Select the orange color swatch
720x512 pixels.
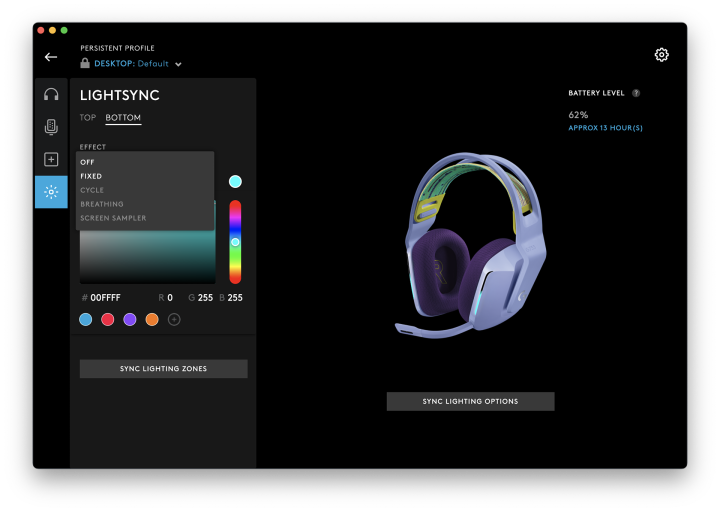(152, 319)
